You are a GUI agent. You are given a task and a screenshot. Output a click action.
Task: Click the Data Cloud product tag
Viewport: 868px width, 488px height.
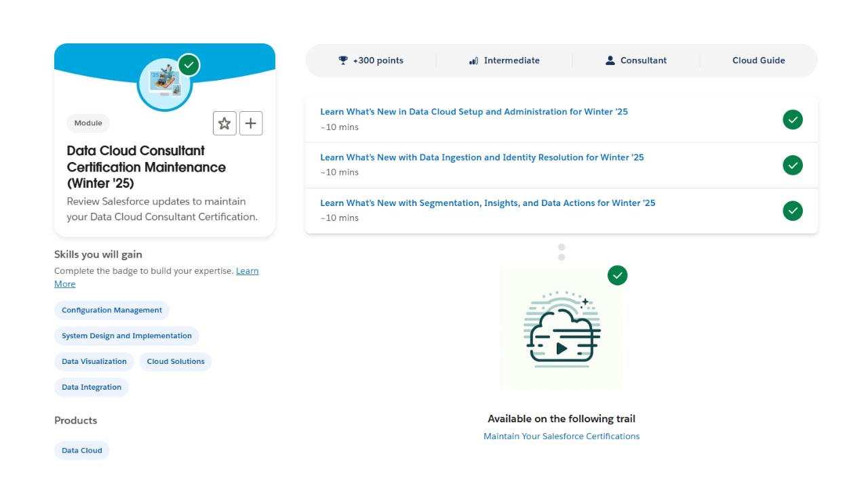(x=82, y=451)
